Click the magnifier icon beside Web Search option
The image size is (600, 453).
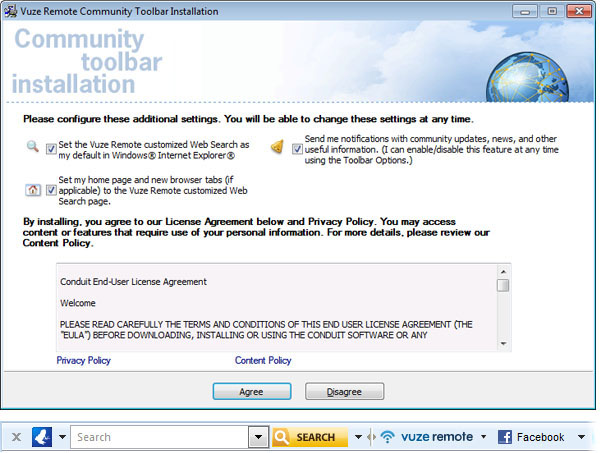click(x=33, y=146)
